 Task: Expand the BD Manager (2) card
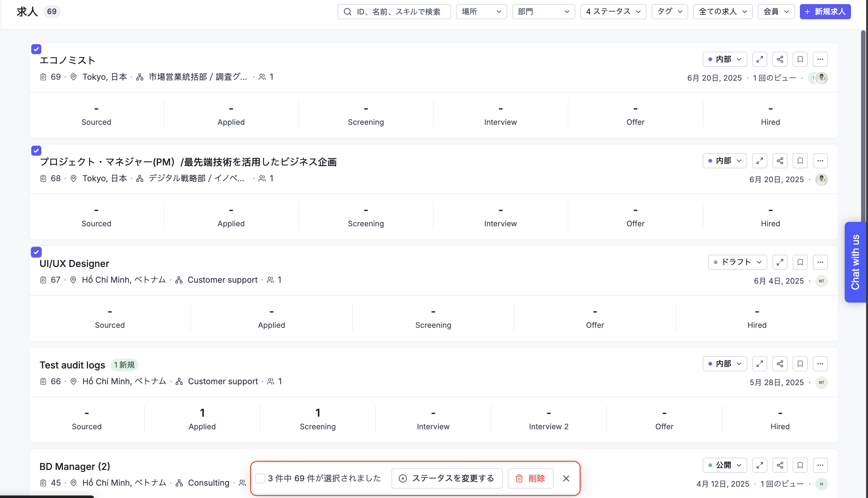[759, 465]
